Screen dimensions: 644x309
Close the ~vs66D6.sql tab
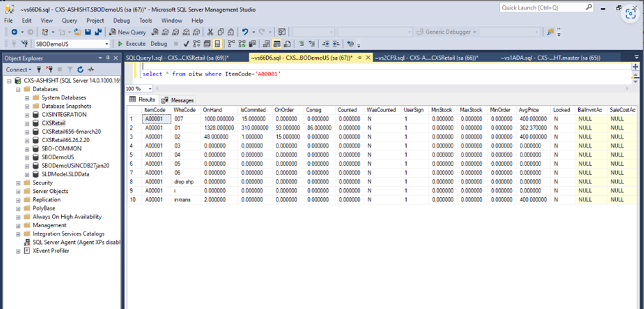point(368,58)
